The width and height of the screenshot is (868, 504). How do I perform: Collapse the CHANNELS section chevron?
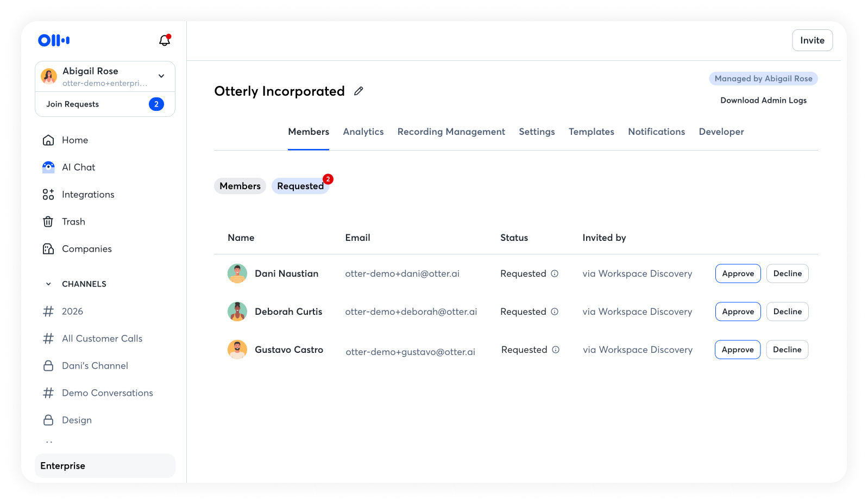pyautogui.click(x=48, y=284)
